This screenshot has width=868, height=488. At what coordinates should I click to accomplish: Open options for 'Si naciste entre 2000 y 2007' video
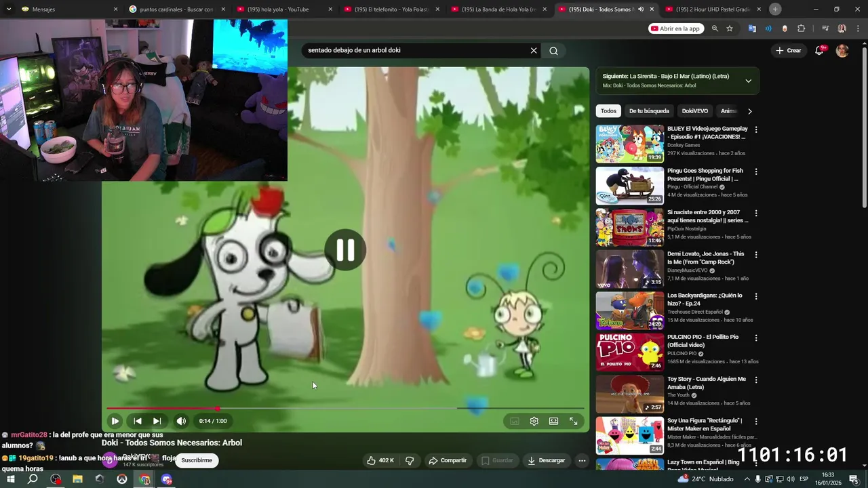[x=756, y=213]
